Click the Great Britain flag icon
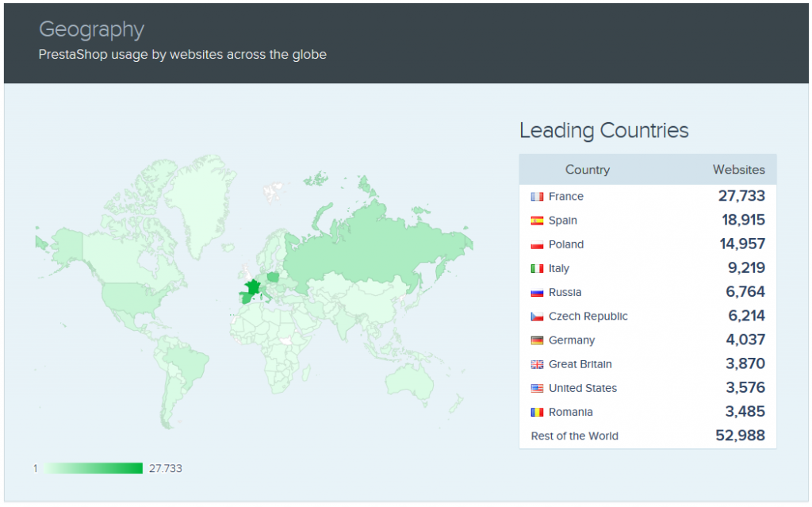The width and height of the screenshot is (812, 507). tap(537, 364)
